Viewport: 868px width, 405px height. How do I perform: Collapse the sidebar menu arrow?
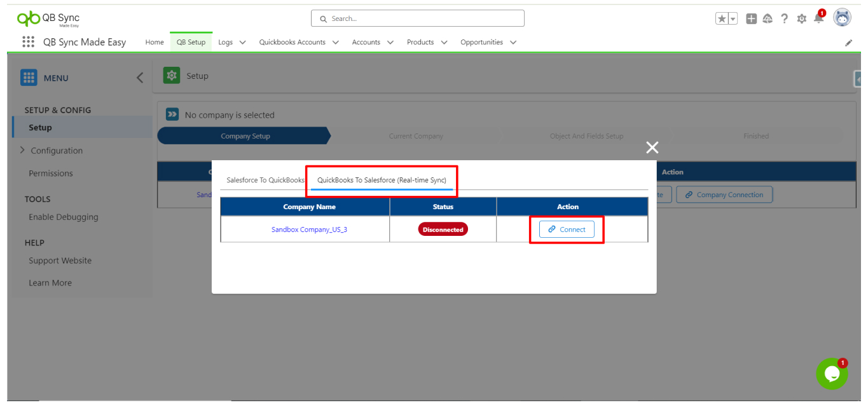coord(140,78)
